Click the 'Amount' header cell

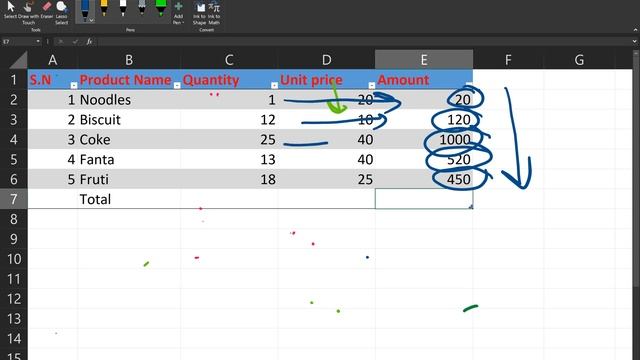[x=424, y=80]
